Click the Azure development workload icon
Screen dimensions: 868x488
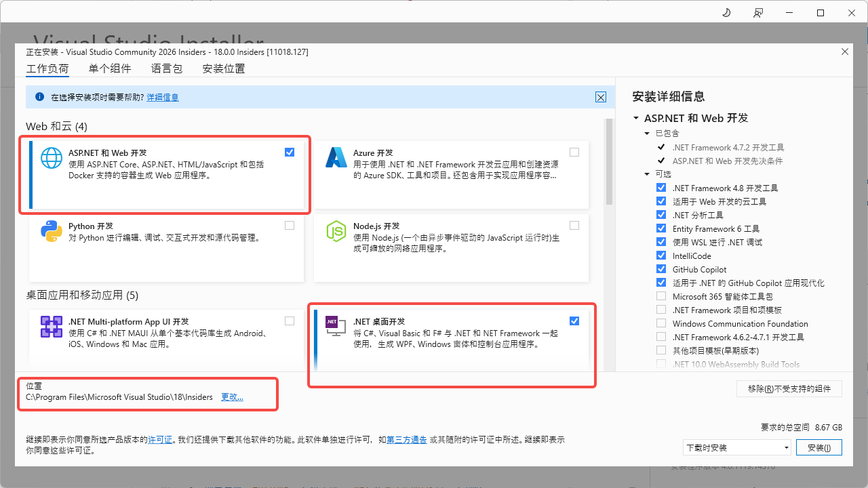(x=336, y=157)
